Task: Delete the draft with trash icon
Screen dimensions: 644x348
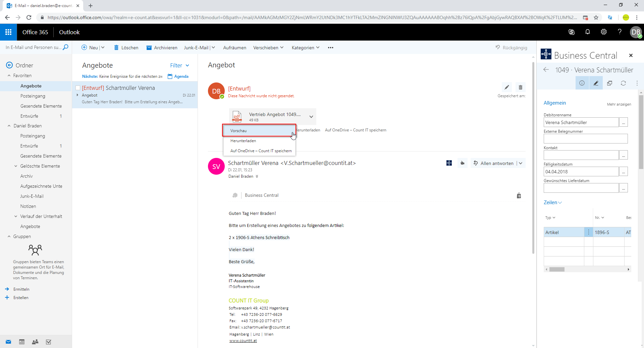Action: 521,88
